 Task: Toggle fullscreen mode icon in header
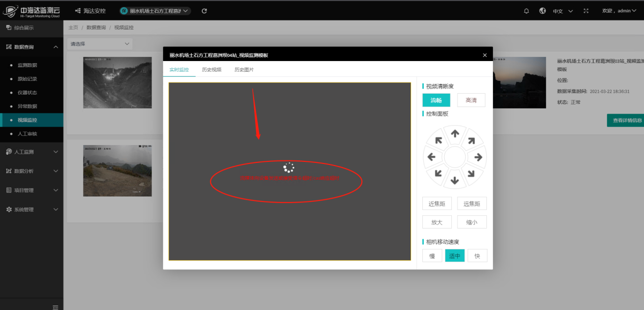[586, 11]
